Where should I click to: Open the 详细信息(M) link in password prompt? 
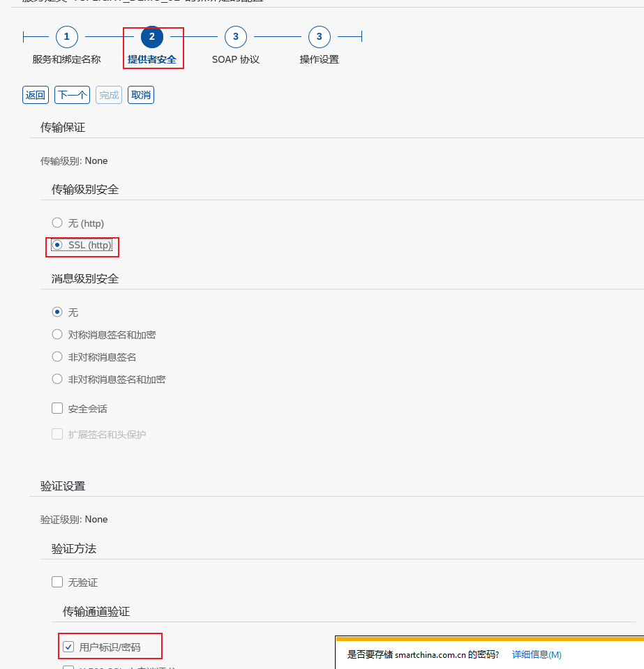tap(537, 654)
